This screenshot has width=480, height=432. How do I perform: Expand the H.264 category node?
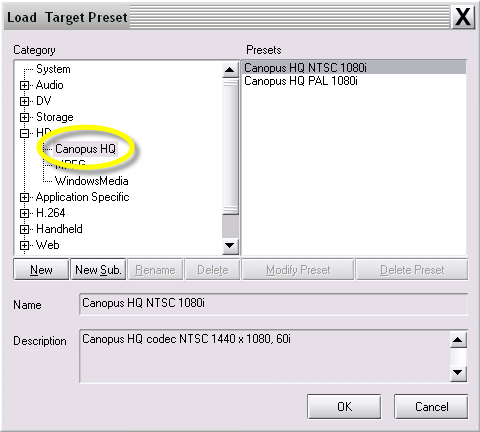point(24,213)
